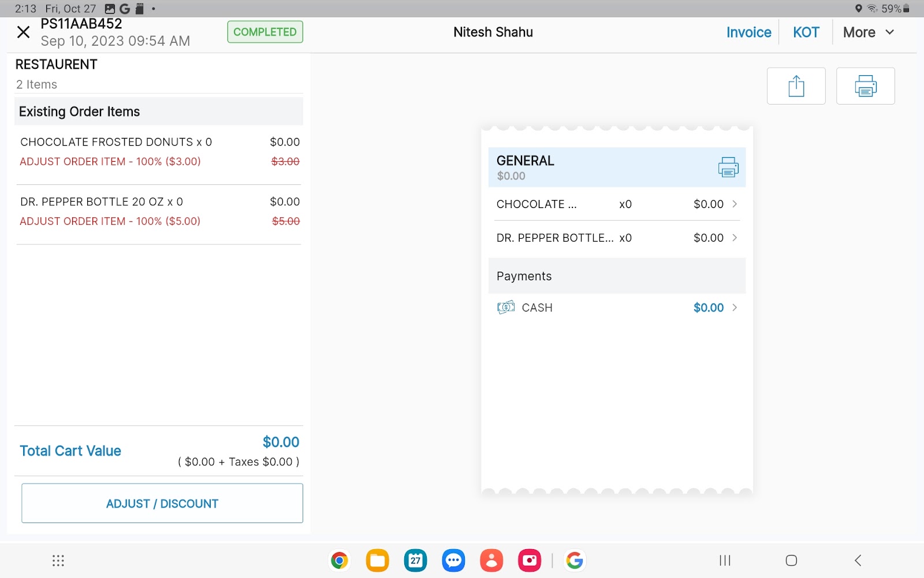
Task: Open the yellow Files app in taskbar
Action: [377, 560]
